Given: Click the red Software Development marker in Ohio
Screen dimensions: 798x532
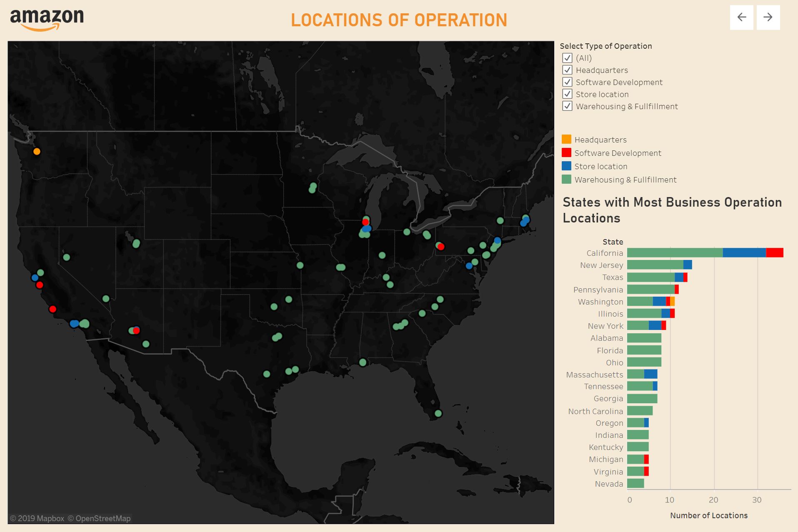Looking at the screenshot, I should coord(440,247).
